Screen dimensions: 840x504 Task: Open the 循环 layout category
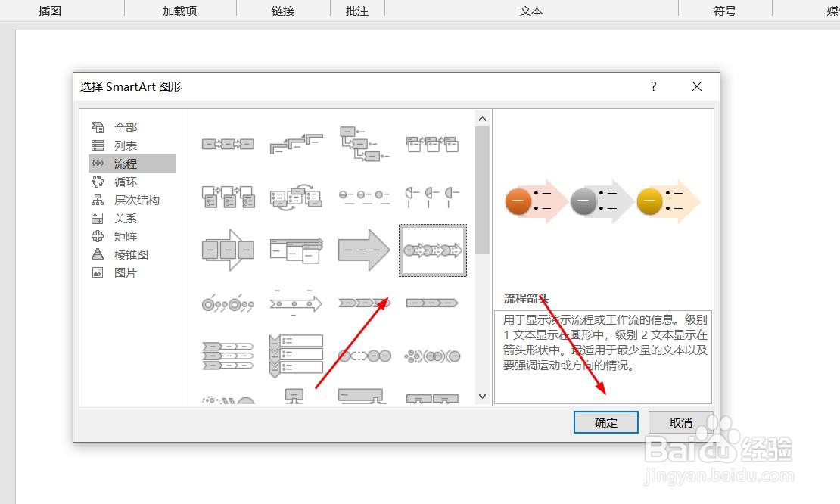coord(132,182)
